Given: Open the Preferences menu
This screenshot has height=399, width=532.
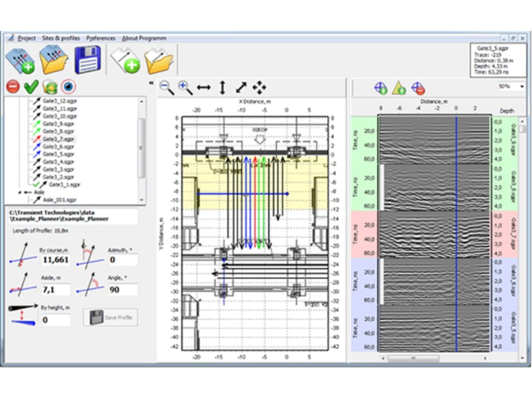Looking at the screenshot, I should point(101,38).
